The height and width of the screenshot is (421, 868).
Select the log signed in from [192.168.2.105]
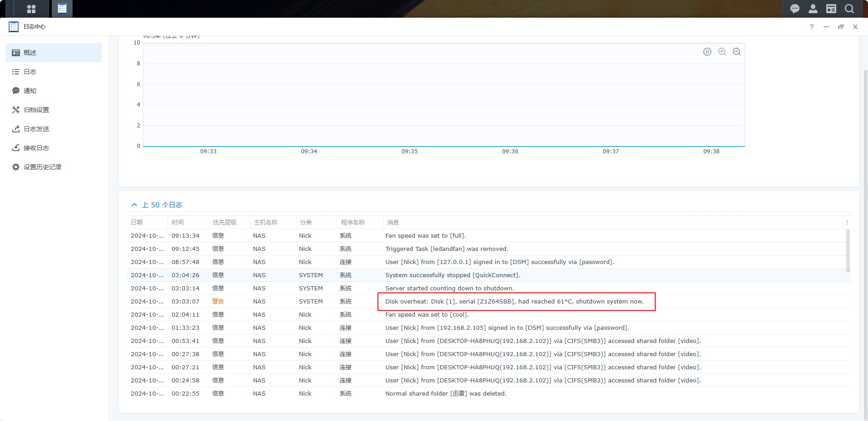[x=489, y=328]
